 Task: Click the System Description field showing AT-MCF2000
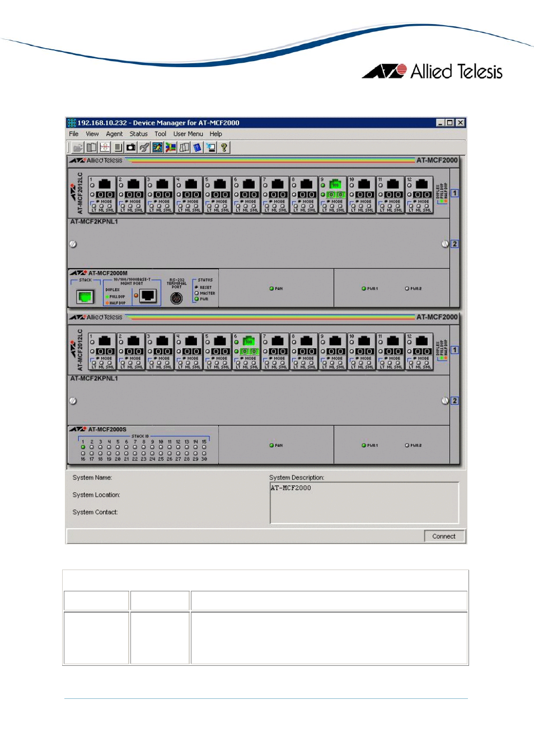[x=364, y=503]
